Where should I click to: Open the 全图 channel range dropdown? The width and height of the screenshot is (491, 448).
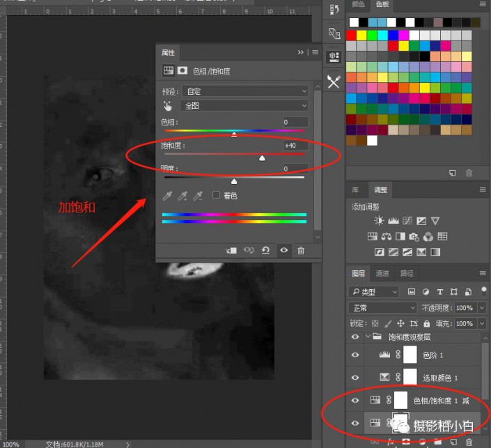tap(244, 106)
